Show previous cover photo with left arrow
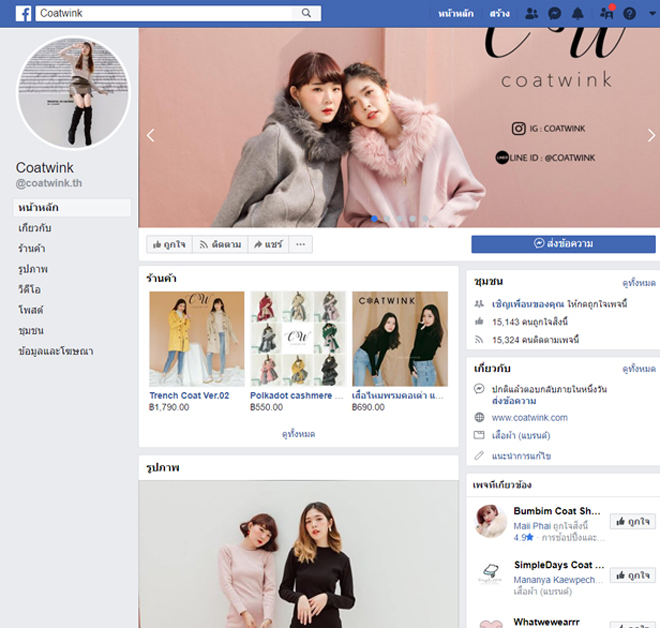 (x=150, y=135)
